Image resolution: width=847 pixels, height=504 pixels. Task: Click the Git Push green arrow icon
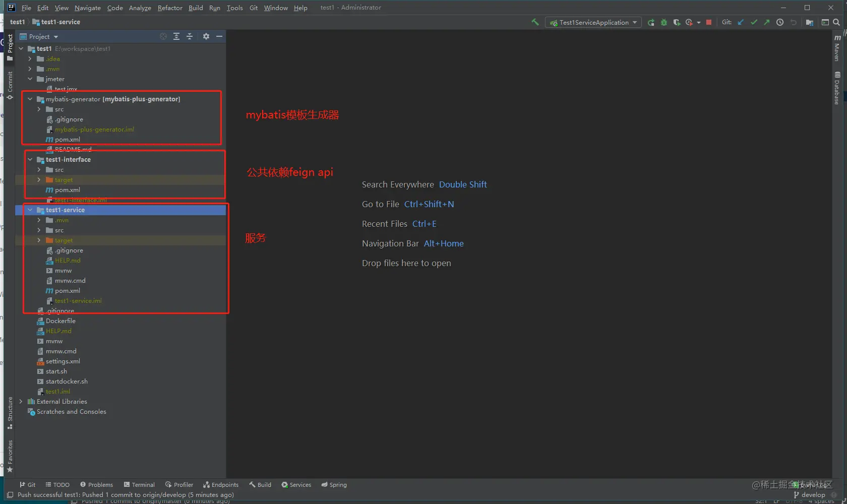[x=767, y=22]
